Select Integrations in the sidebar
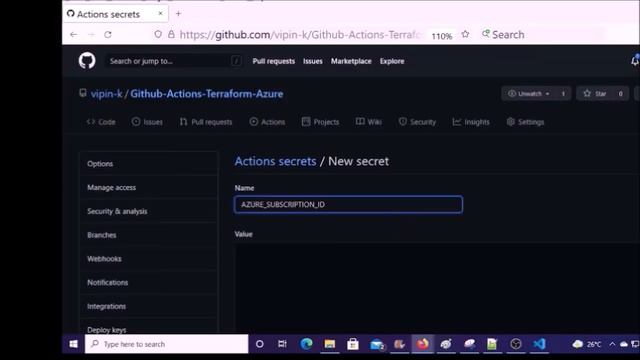640x360 pixels. pos(149,306)
